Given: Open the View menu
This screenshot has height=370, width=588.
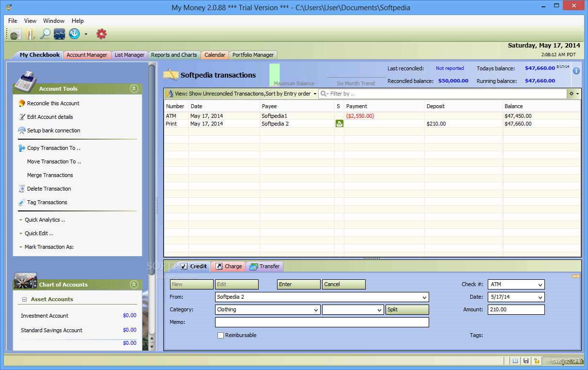Looking at the screenshot, I should [31, 21].
